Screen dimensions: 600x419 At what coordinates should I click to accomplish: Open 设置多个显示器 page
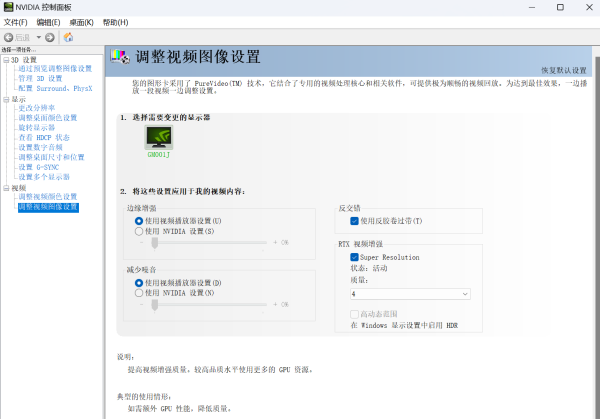click(x=44, y=177)
